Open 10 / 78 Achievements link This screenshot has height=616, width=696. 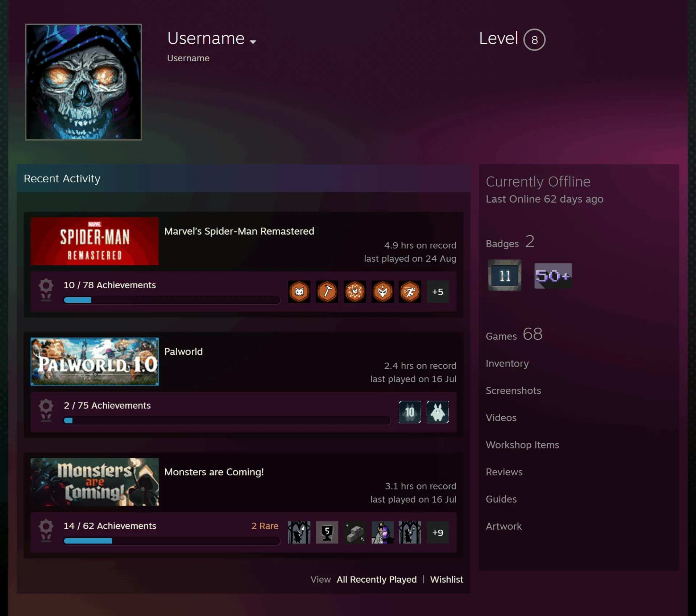(x=110, y=285)
